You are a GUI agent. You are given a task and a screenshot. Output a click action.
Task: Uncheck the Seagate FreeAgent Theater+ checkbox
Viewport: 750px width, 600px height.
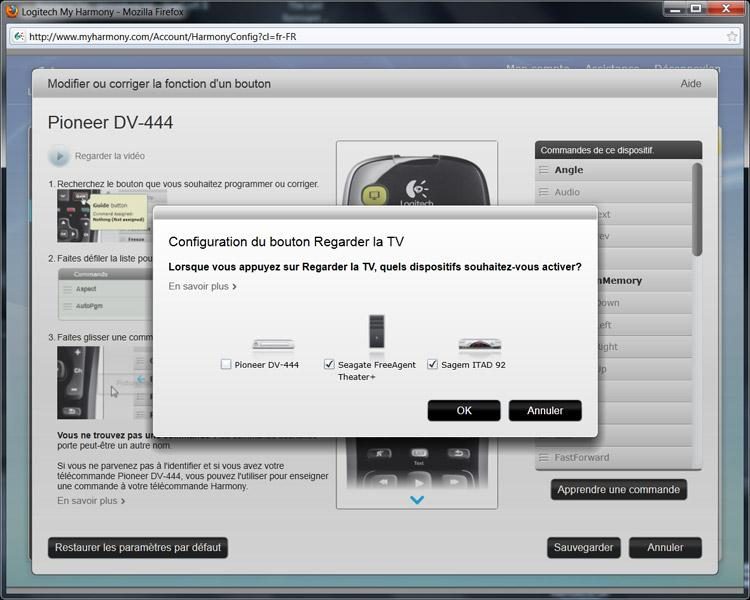[x=329, y=365]
